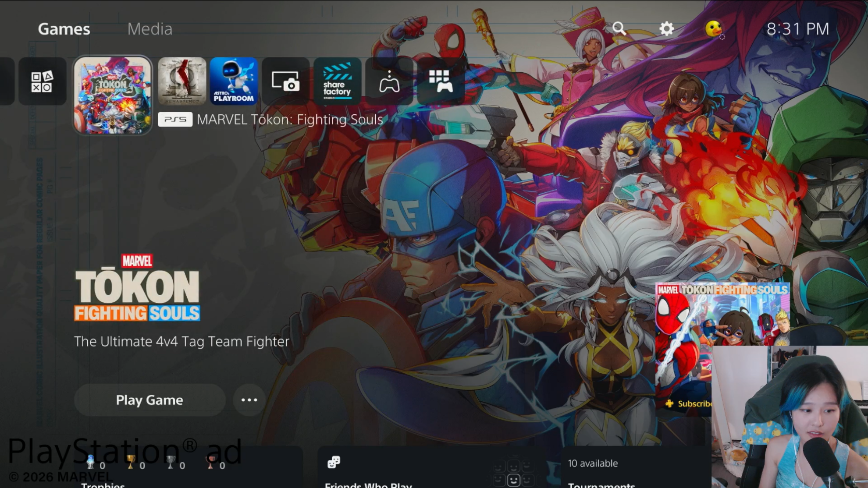Click the silver trophy count icon
Image resolution: width=868 pixels, height=488 pixels.
point(171,462)
